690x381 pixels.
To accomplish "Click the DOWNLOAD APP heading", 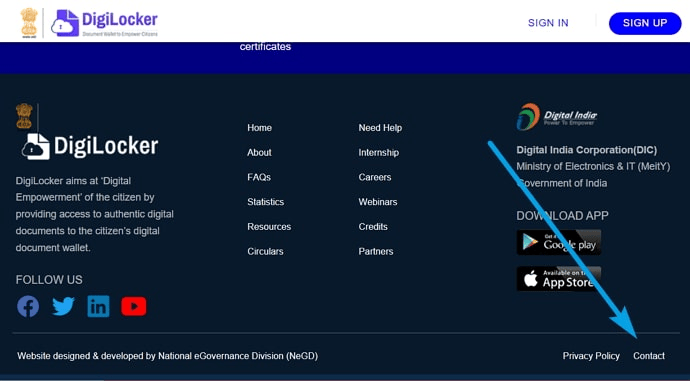I will coord(562,216).
